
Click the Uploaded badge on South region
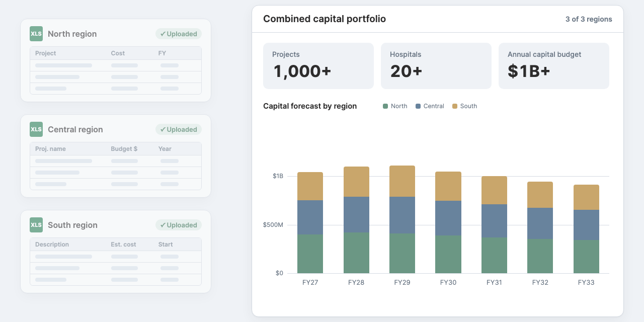179,225
